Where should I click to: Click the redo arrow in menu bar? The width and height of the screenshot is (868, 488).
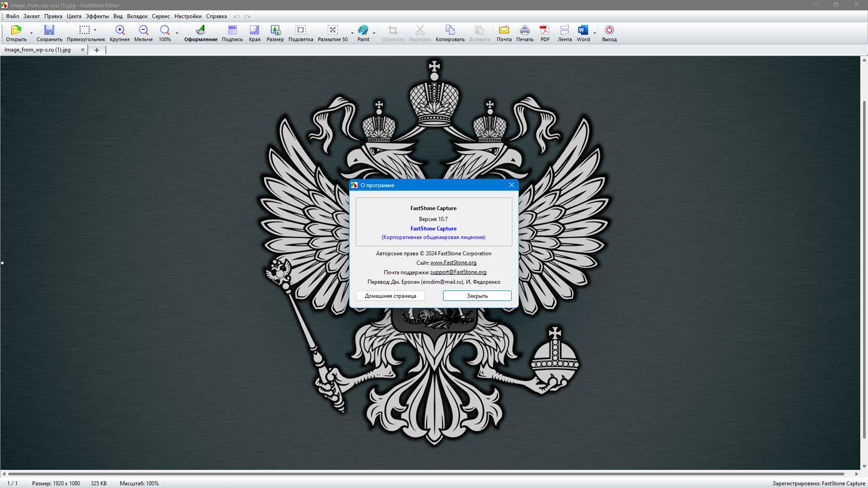247,16
